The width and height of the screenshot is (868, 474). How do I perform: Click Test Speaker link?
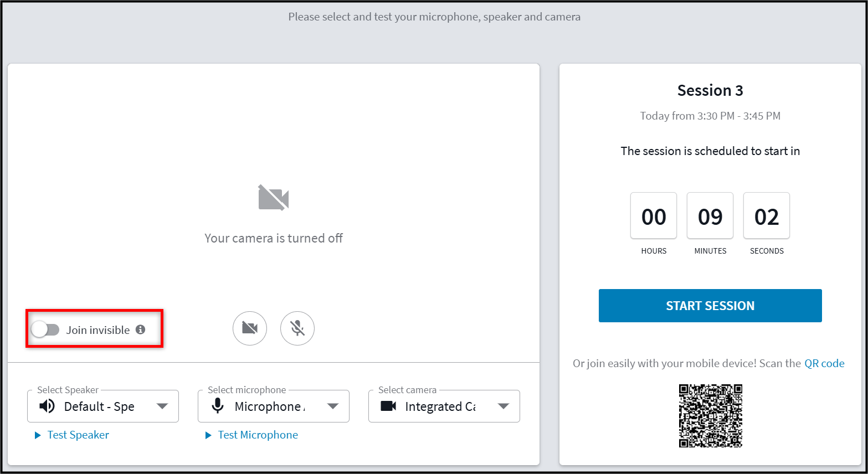pos(78,435)
